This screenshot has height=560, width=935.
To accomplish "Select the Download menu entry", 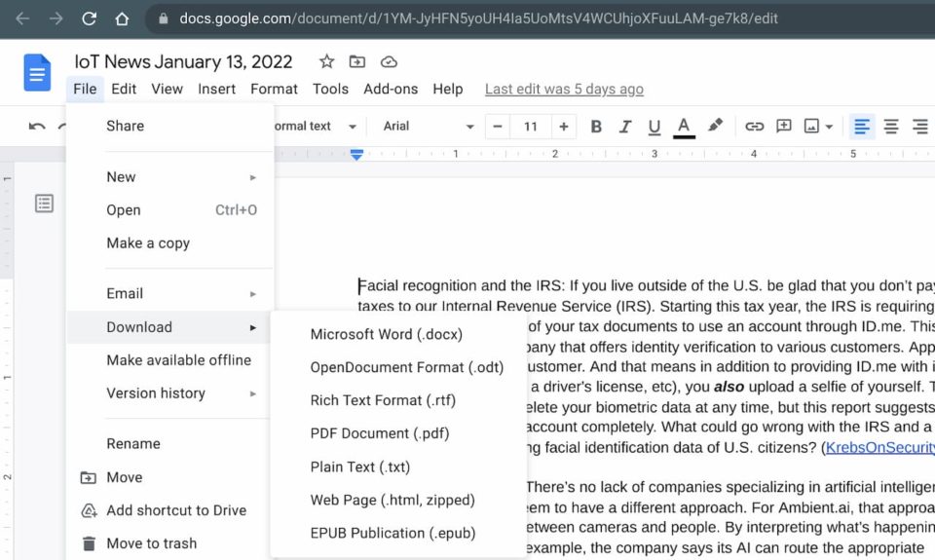I will (x=169, y=327).
